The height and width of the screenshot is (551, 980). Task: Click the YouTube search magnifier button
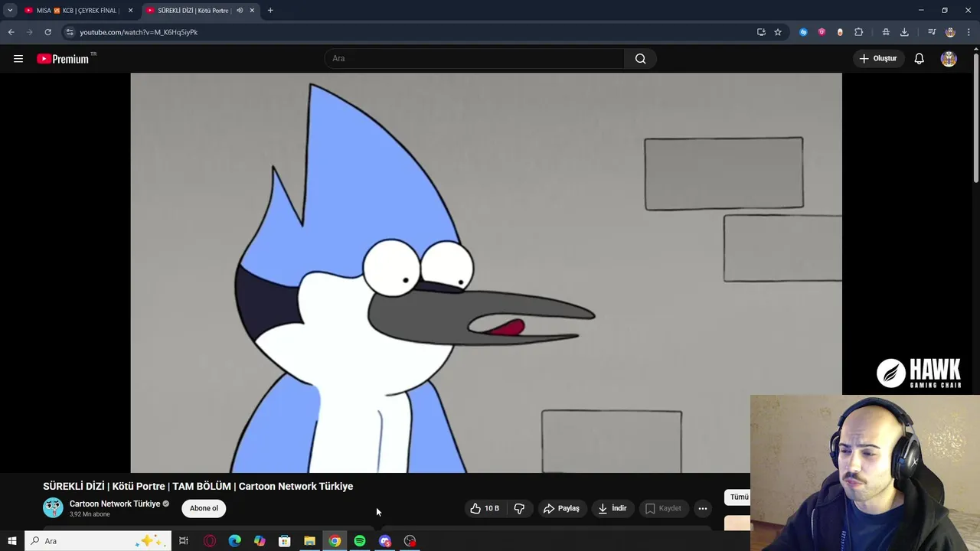(x=640, y=59)
